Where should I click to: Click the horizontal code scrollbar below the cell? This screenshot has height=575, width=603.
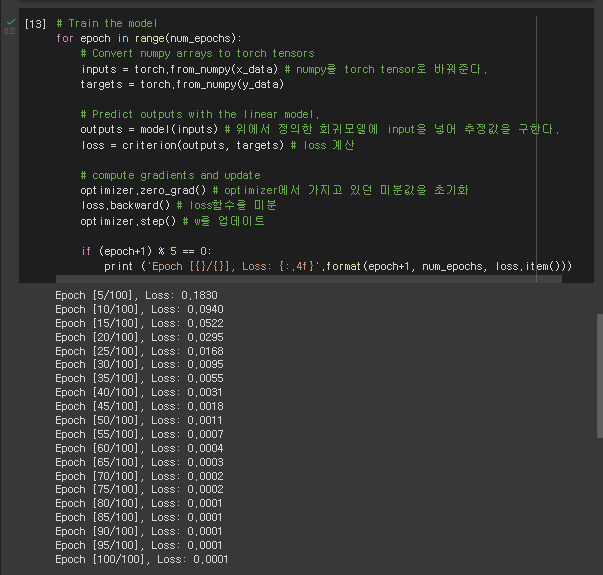(x=308, y=278)
